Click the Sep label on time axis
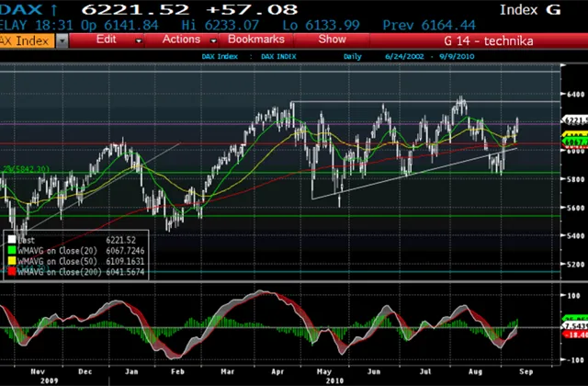This screenshot has height=386, width=588. (526, 371)
